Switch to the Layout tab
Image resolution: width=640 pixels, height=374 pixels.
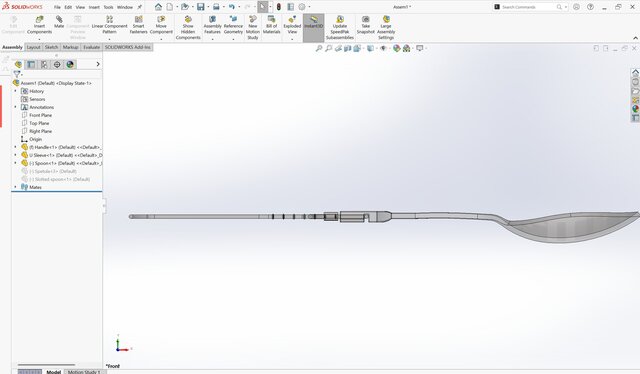pos(33,47)
